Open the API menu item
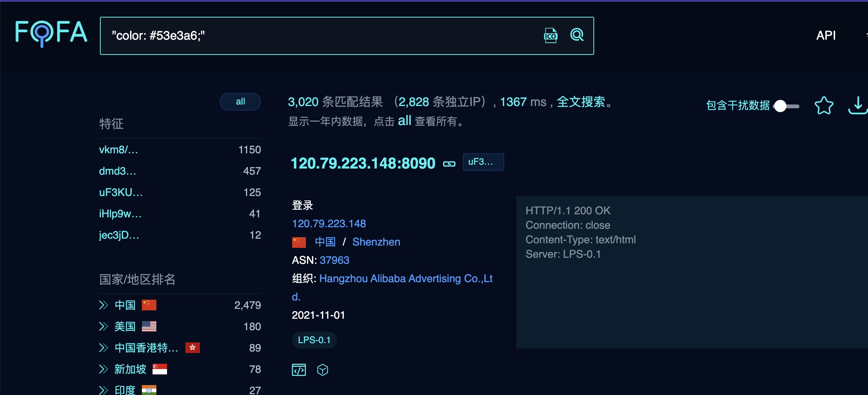The height and width of the screenshot is (395, 868). tap(826, 35)
